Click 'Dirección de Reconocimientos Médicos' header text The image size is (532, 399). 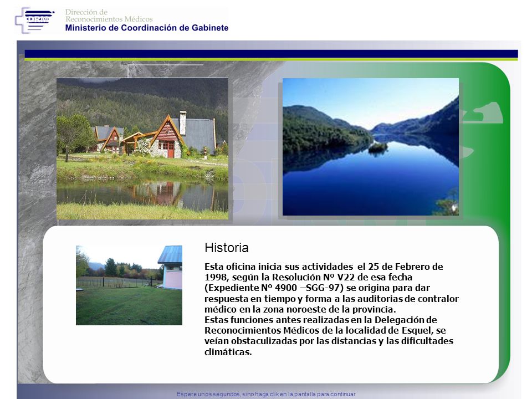109,16
